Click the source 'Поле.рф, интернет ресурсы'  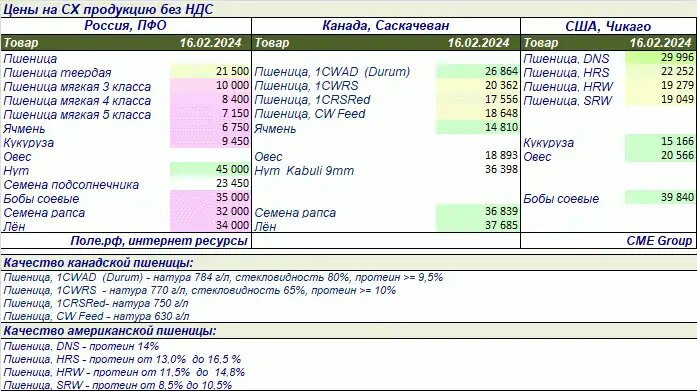[x=159, y=241]
